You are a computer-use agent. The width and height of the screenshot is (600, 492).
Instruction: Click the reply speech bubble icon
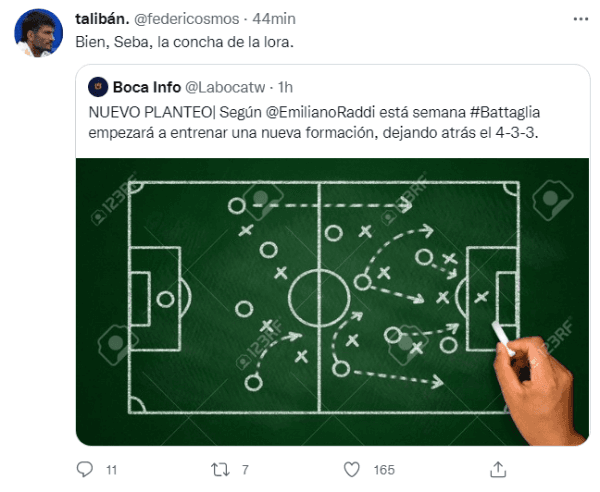(x=85, y=468)
